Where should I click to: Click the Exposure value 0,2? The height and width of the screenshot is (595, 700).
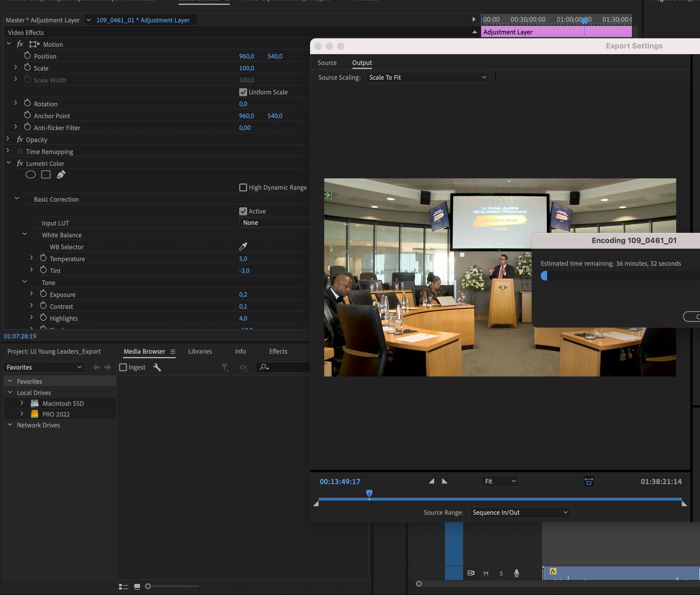point(243,294)
